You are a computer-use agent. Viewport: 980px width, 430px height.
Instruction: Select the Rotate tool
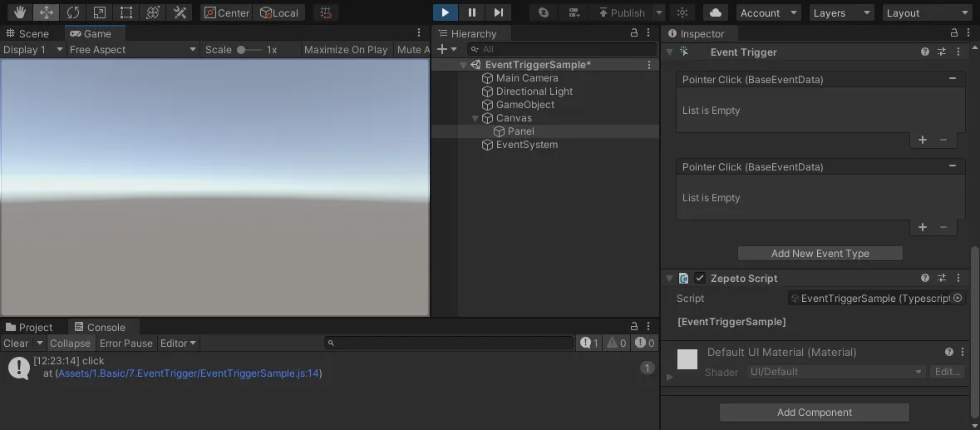73,12
